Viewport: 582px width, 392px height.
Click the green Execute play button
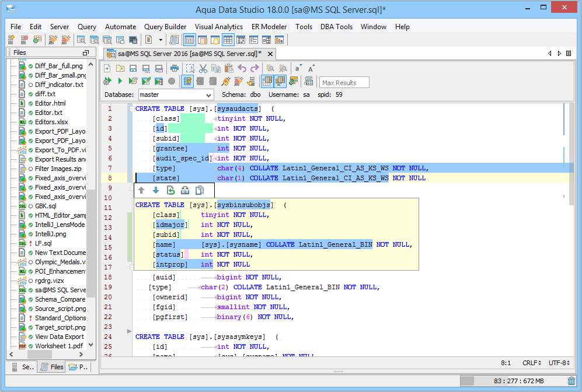[120, 81]
